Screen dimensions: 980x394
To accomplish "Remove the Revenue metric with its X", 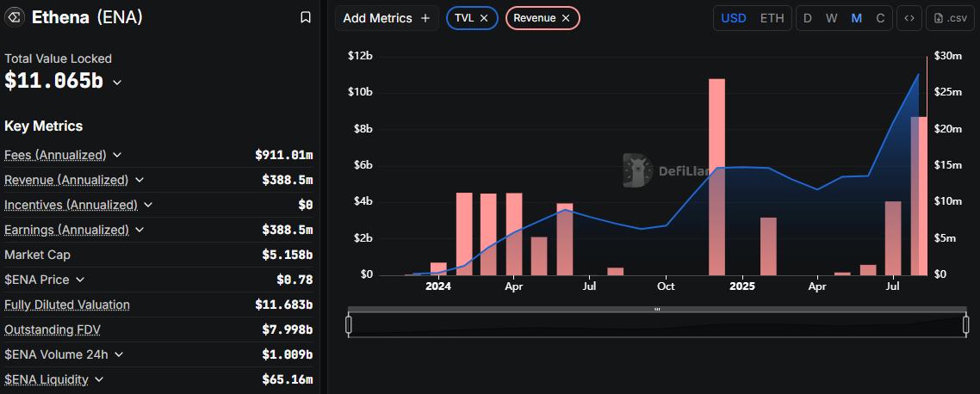I will (566, 18).
